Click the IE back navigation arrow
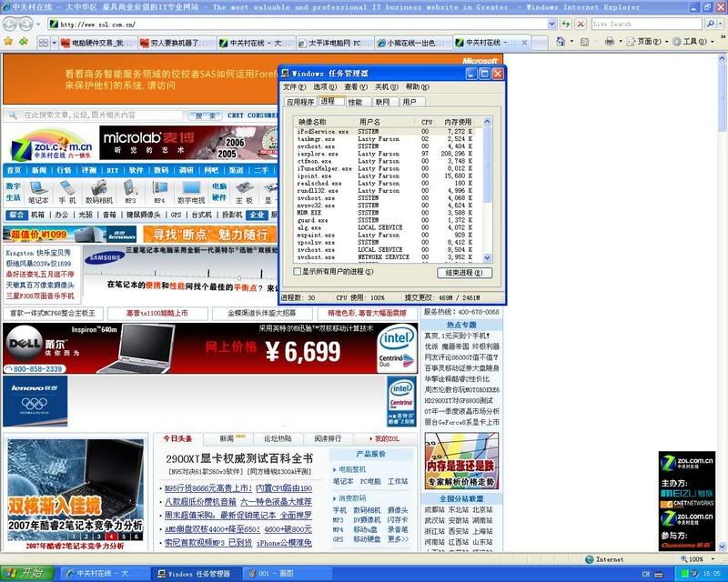728x582 pixels. click(x=11, y=24)
